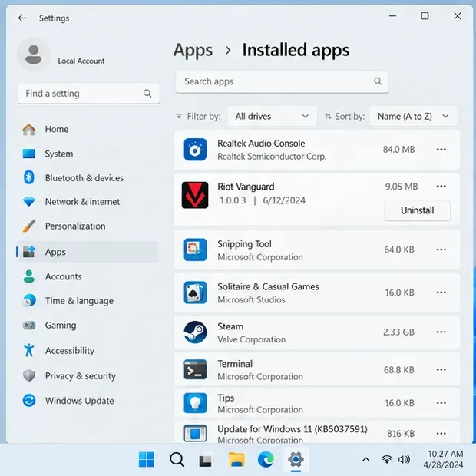Open Network & internet settings
The height and width of the screenshot is (476, 476).
(87, 202)
